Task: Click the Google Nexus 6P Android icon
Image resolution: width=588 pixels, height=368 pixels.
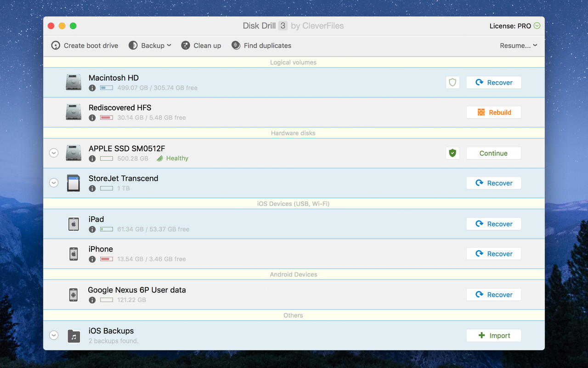Action: click(73, 295)
